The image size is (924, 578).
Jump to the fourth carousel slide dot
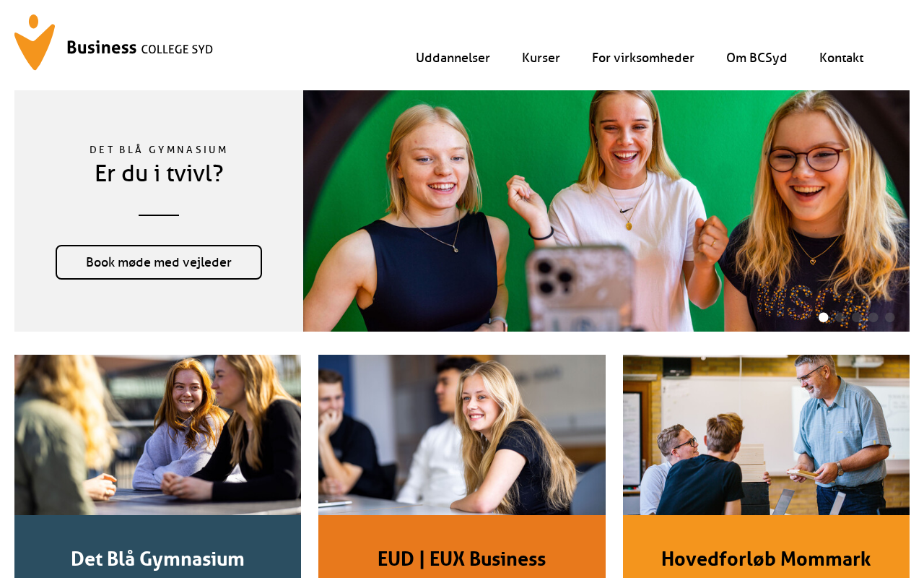click(x=873, y=317)
